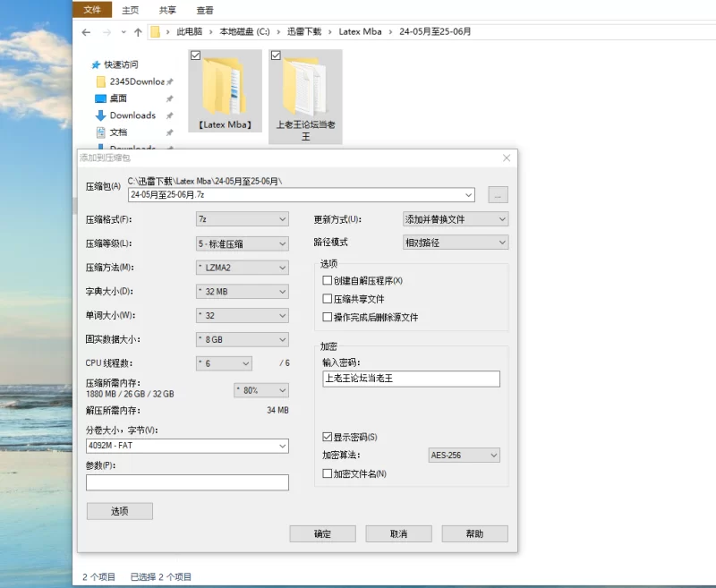Screen dimensions: 716x588
Task: Select the 快速访问 star icon
Action: point(96,64)
